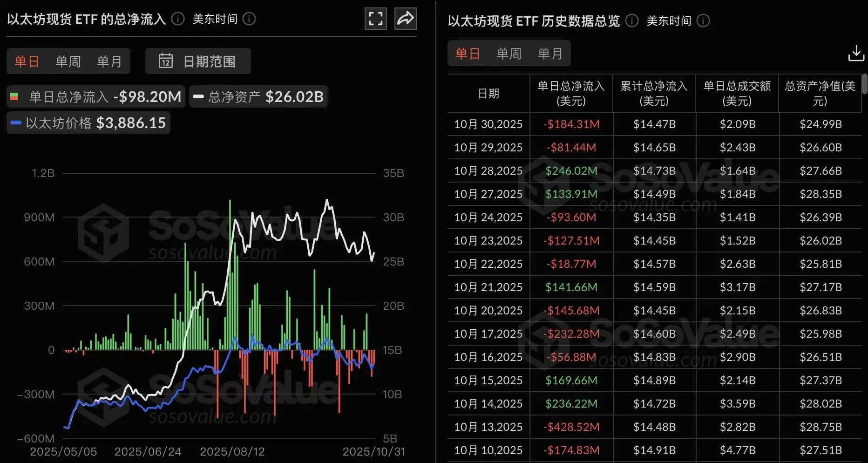This screenshot has height=463, width=868.
Task: Click the share icon above the chart
Action: pyautogui.click(x=405, y=19)
